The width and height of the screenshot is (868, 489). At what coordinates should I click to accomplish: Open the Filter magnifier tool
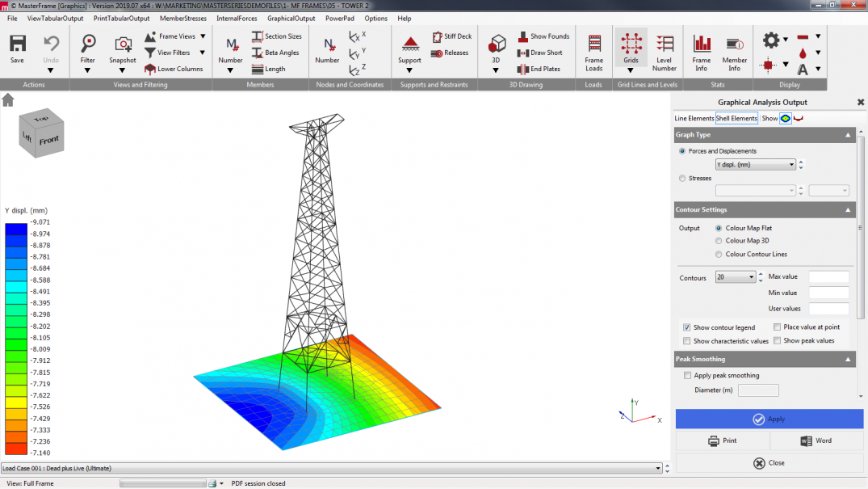(87, 44)
